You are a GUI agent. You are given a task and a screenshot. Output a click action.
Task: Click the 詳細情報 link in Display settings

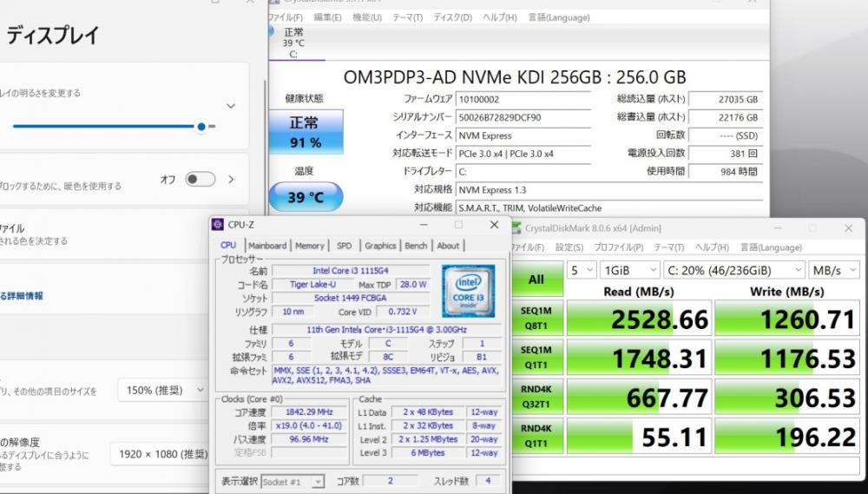coord(22,296)
